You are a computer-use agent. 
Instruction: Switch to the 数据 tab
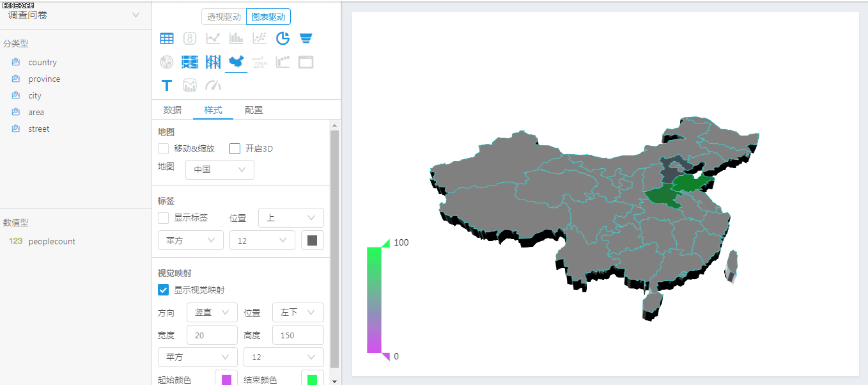click(172, 109)
